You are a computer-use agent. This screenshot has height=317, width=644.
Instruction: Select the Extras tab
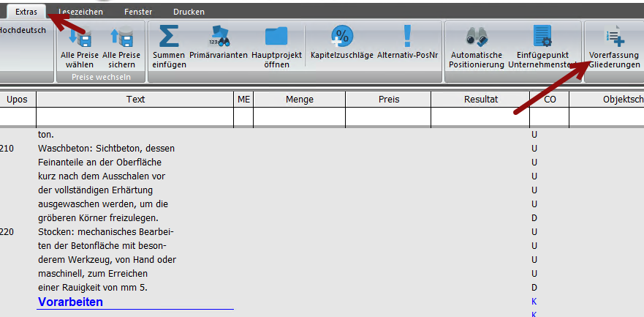click(x=26, y=12)
